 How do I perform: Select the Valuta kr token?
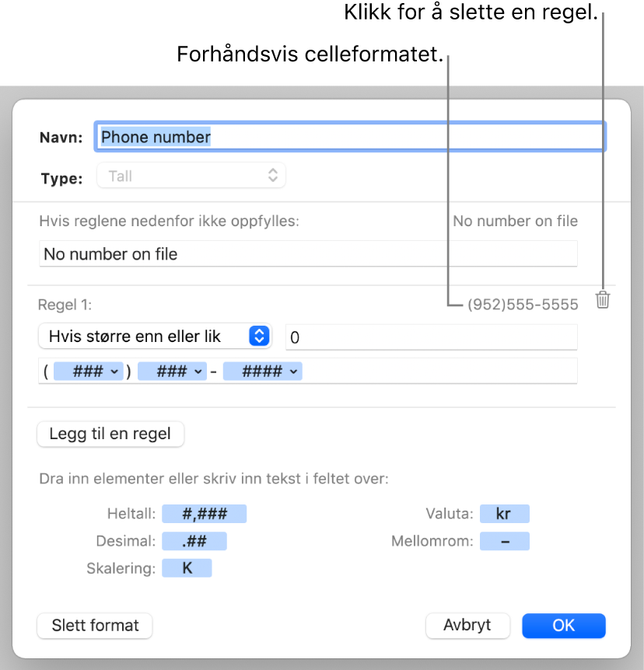(x=505, y=514)
